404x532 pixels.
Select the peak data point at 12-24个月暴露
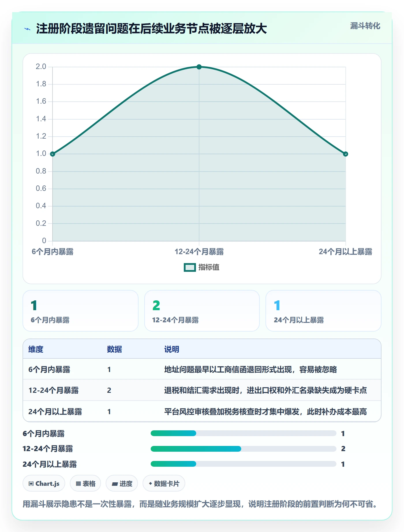[199, 67]
